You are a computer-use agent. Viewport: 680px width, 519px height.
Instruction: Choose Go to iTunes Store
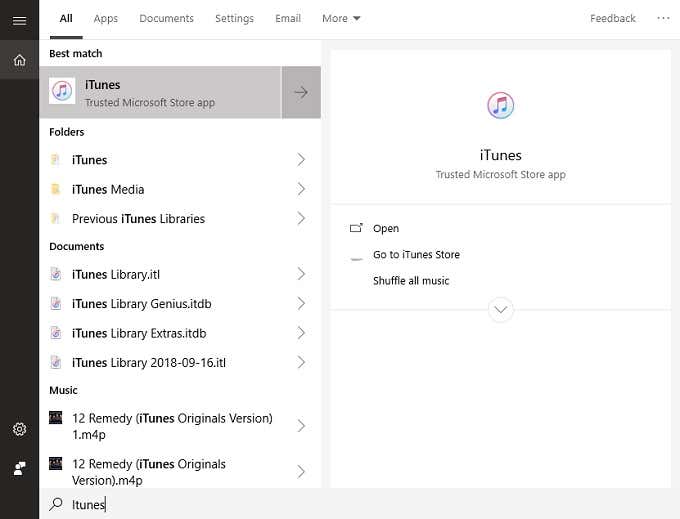416,254
